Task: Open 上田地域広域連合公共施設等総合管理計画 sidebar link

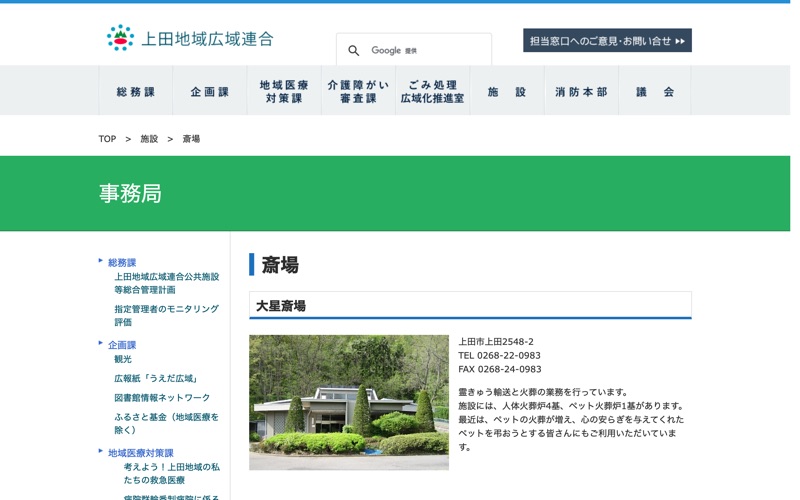Action: pyautogui.click(x=167, y=283)
